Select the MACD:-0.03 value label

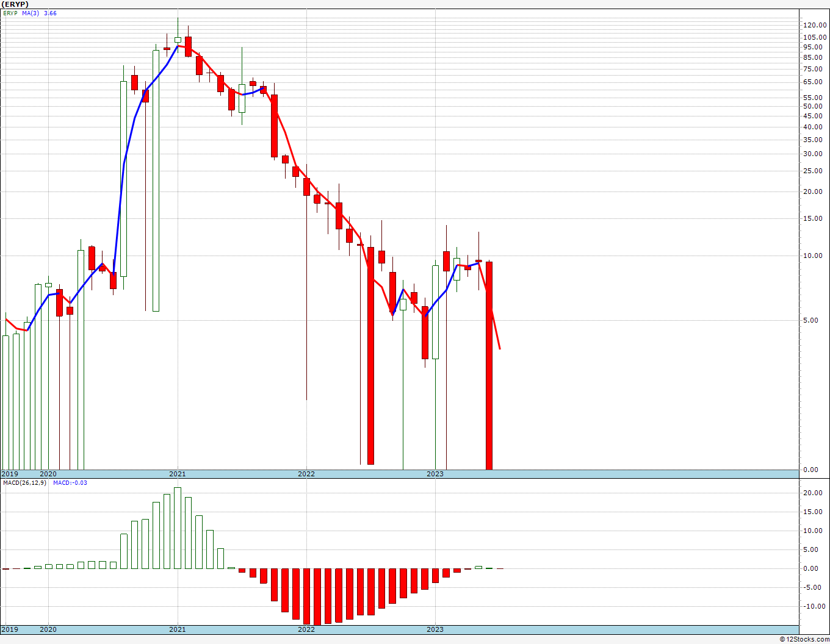pos(70,483)
